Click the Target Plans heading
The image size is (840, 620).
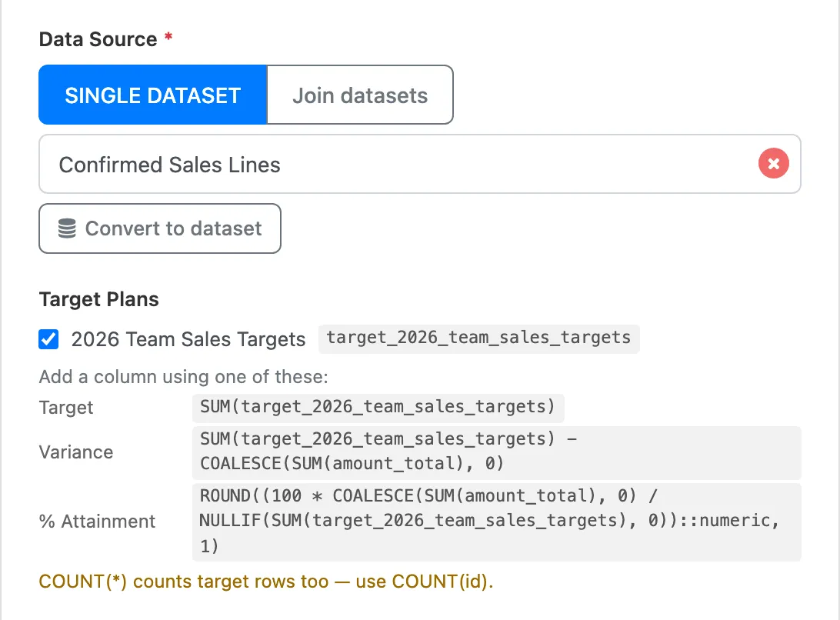point(99,299)
